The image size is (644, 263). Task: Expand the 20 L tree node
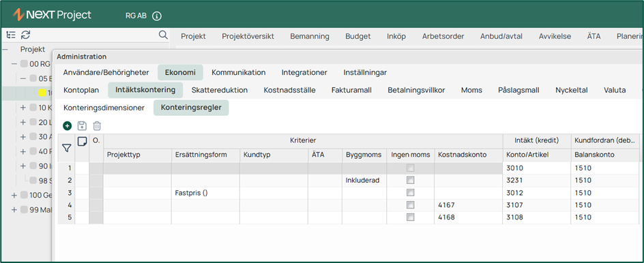tap(23, 122)
